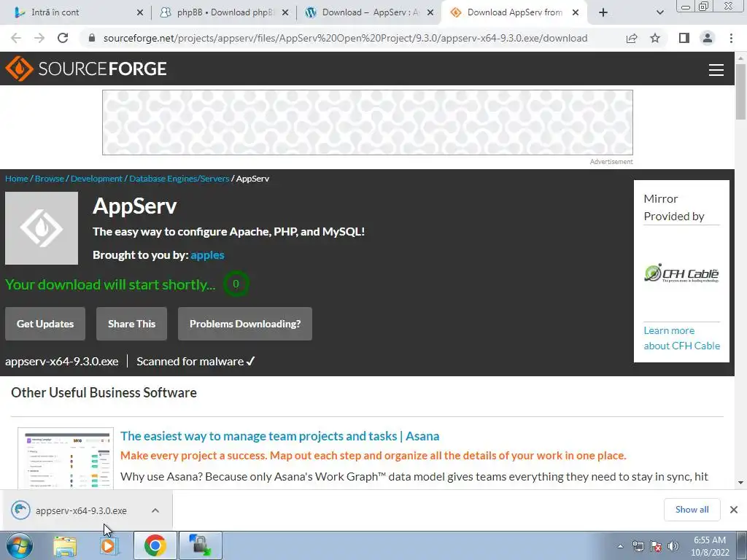Click the download countdown circle
The height and width of the screenshot is (560, 747).
[x=236, y=284]
